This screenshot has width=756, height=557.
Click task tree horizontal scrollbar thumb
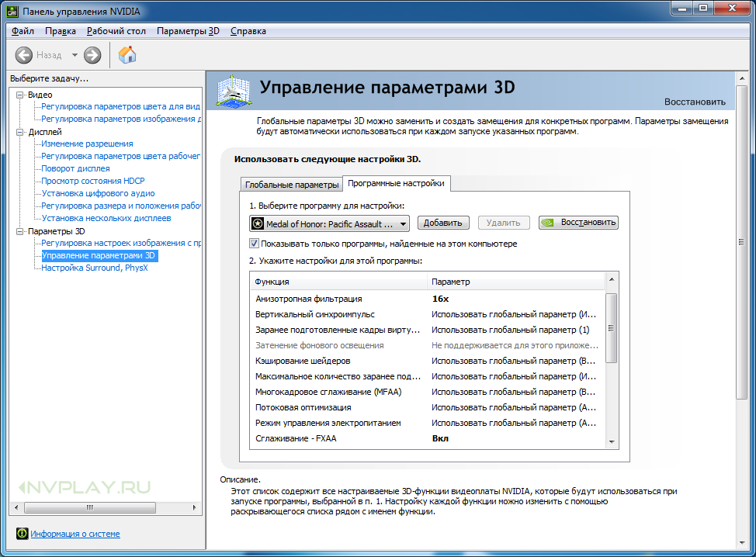click(90, 507)
